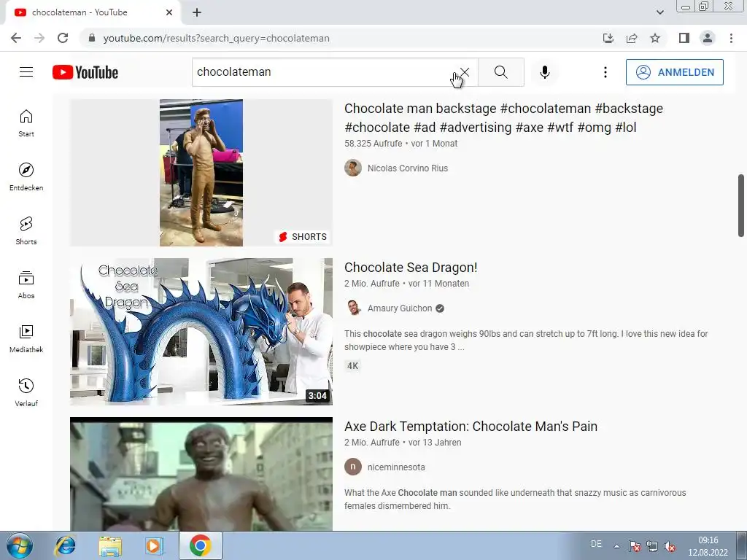Screen dimensions: 747x560
Task: Click the muted volume tray icon
Action: coord(670,545)
